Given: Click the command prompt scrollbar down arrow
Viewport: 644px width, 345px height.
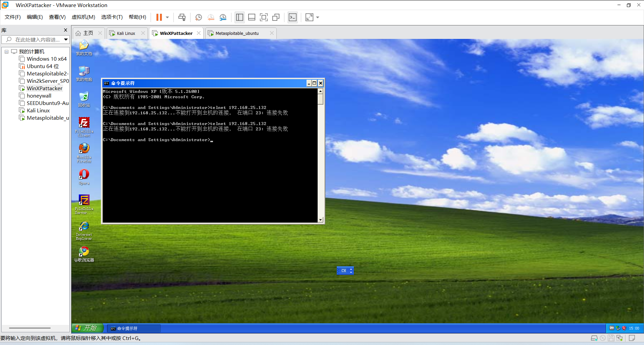Looking at the screenshot, I should (x=321, y=220).
